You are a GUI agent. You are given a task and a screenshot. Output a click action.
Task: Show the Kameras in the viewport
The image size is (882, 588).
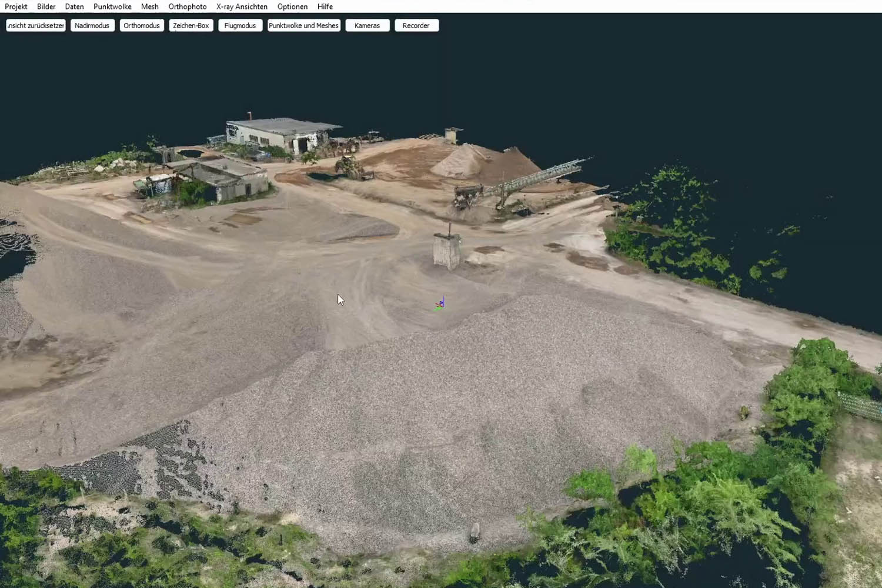click(x=367, y=25)
